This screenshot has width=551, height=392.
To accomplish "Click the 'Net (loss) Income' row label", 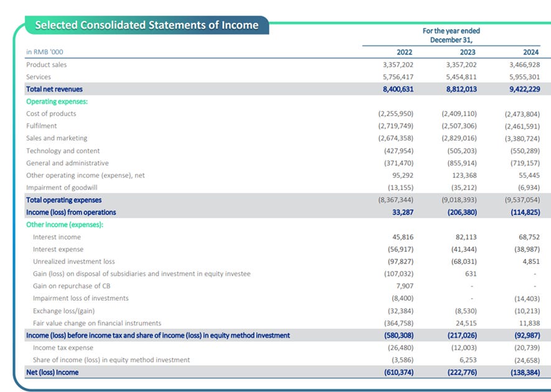I will [x=52, y=372].
